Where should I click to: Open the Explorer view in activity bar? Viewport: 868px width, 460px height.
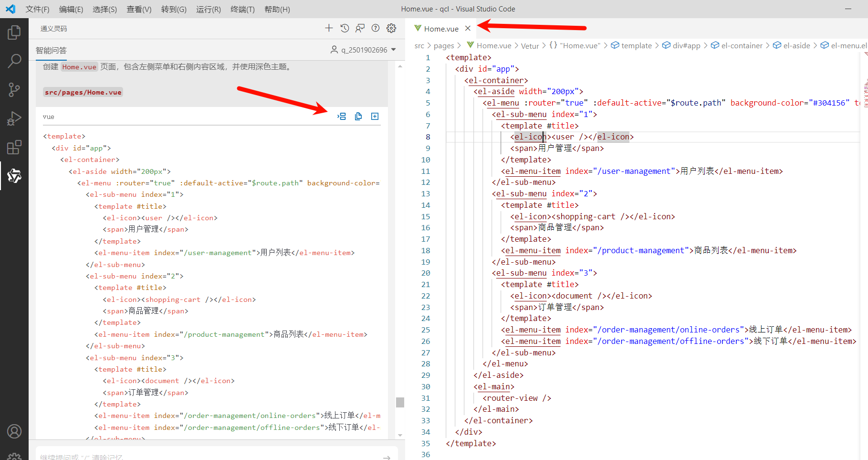tap(14, 32)
